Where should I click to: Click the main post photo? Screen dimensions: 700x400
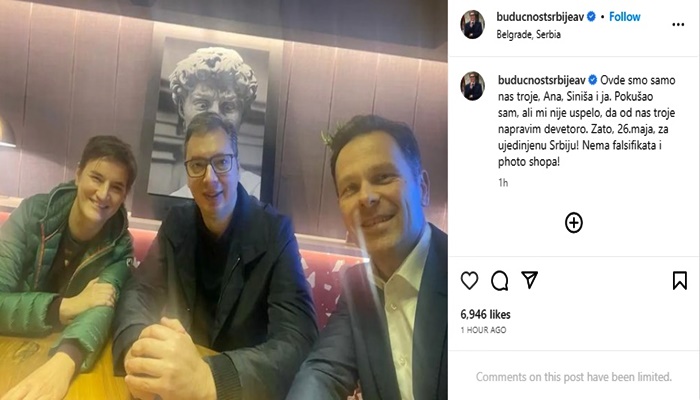click(x=224, y=200)
